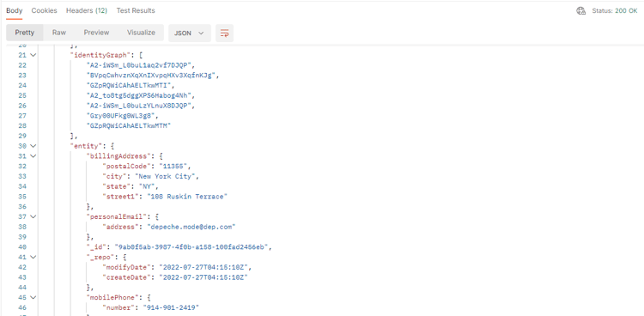
Task: Collapse the entity object at line 30
Action: (33, 146)
